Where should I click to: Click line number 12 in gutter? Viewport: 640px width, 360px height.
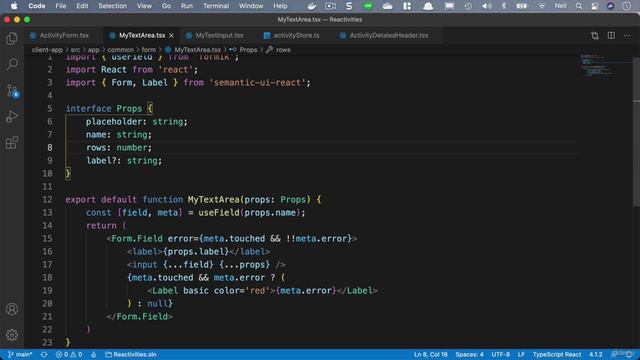(x=47, y=200)
